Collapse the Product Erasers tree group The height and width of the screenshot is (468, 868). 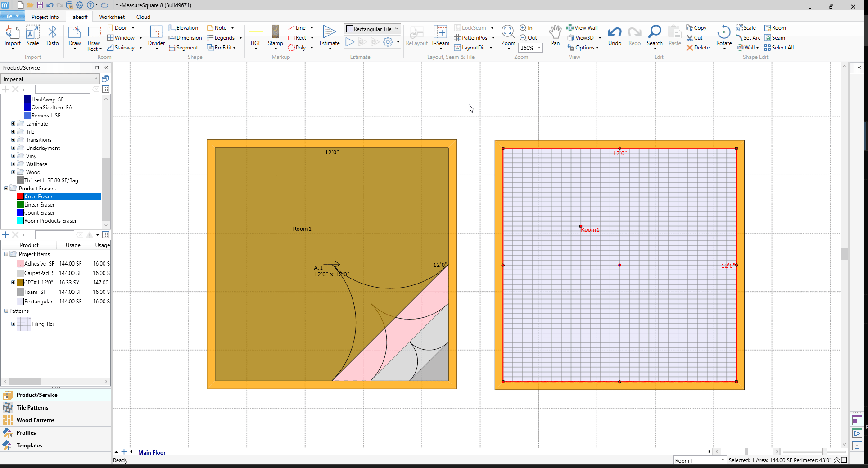[x=6, y=189]
